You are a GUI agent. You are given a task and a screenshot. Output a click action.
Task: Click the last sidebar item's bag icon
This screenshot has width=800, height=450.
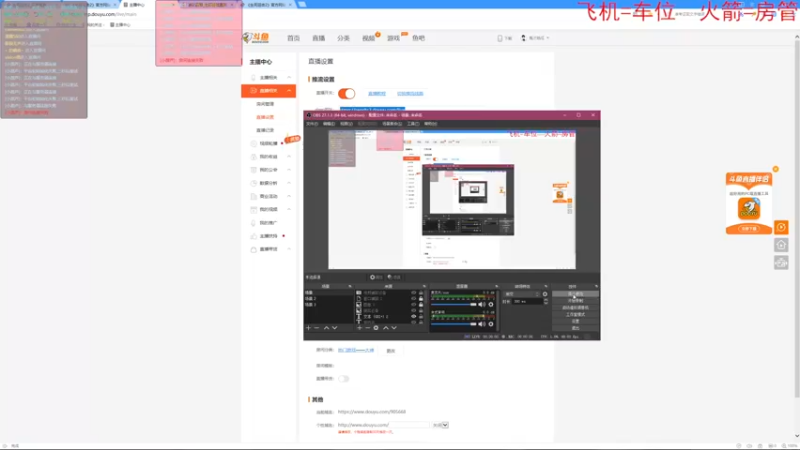[x=254, y=249]
